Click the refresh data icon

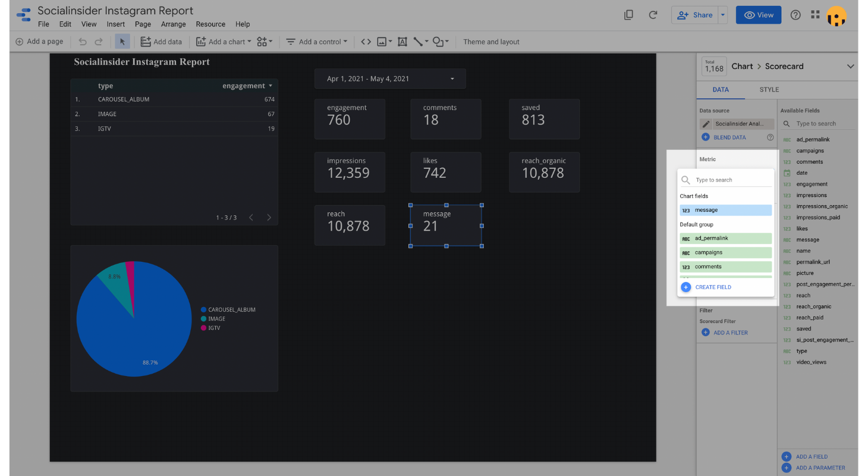[653, 15]
